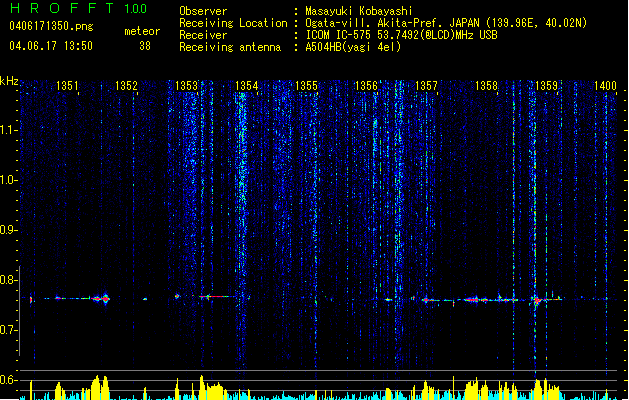Click the HROFFT 1.0.0 title text

point(79,8)
